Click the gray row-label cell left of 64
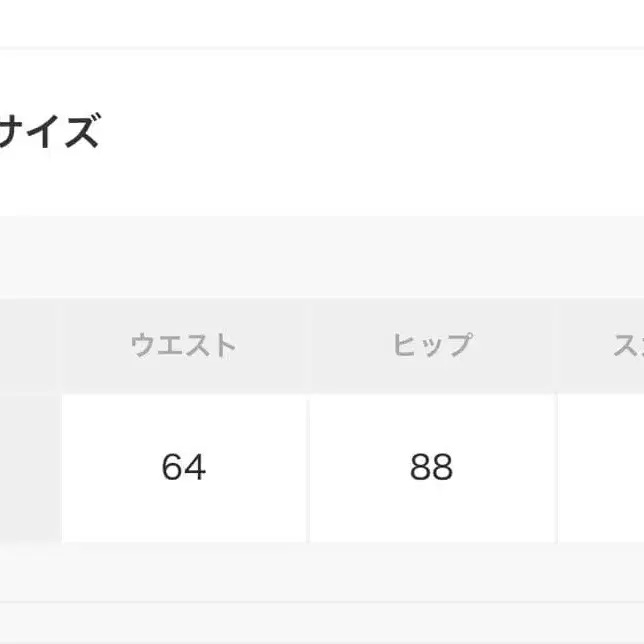This screenshot has height=644, width=644. coord(30,467)
